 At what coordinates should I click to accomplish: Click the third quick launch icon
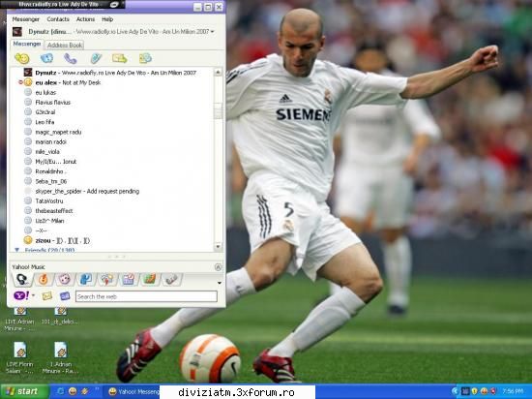click(x=84, y=391)
